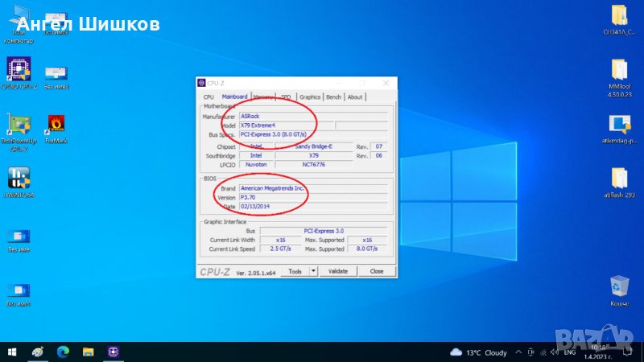Select the atiflash 293 folder icon
This screenshot has height=362, width=644.
pos(619,180)
